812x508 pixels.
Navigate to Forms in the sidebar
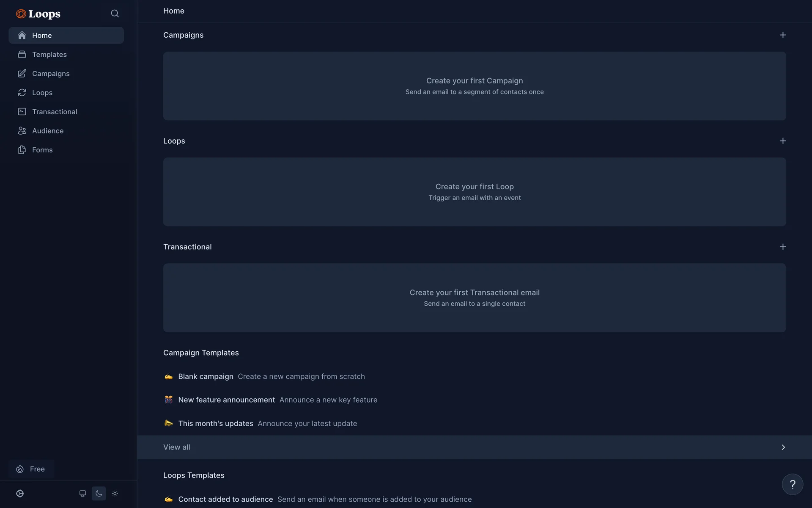[42, 150]
